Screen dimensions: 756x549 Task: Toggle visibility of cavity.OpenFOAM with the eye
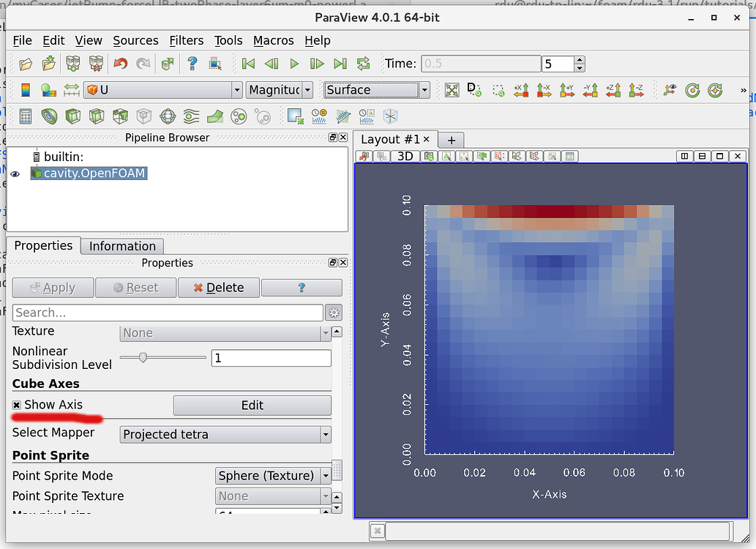15,173
